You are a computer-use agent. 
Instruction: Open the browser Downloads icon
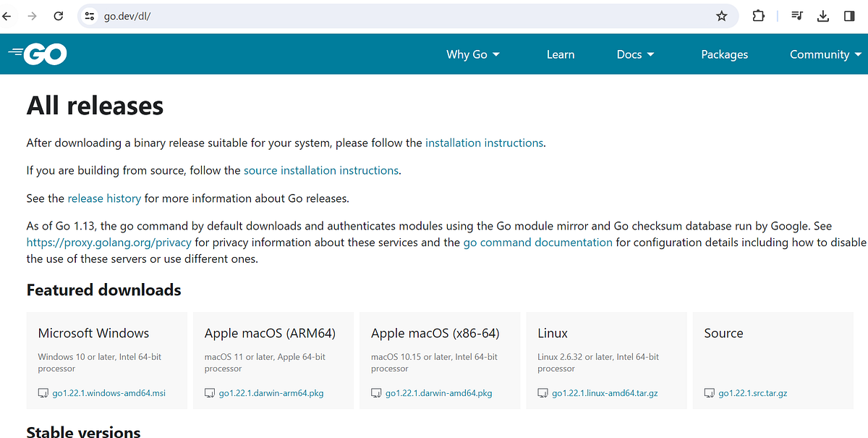pos(823,16)
